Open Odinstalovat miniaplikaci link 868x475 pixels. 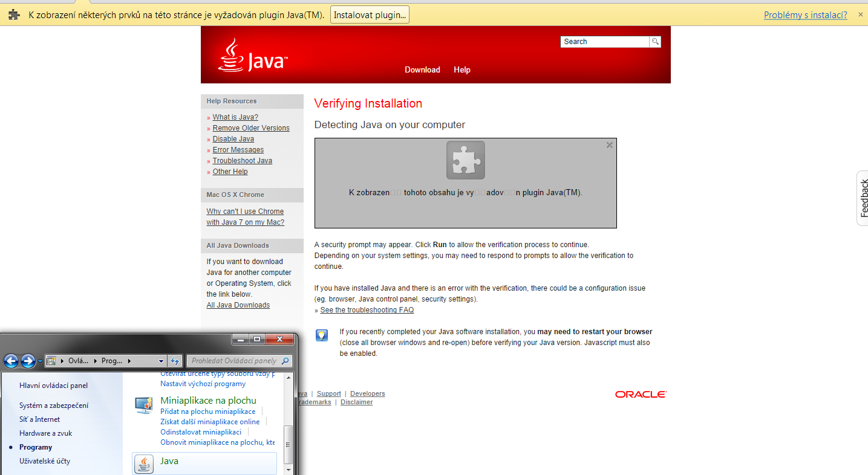(201, 432)
